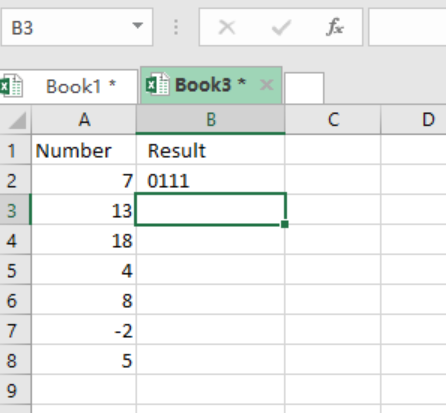This screenshot has width=446, height=413.
Task: Click the formula bar resize dots handle
Action: coord(176,27)
